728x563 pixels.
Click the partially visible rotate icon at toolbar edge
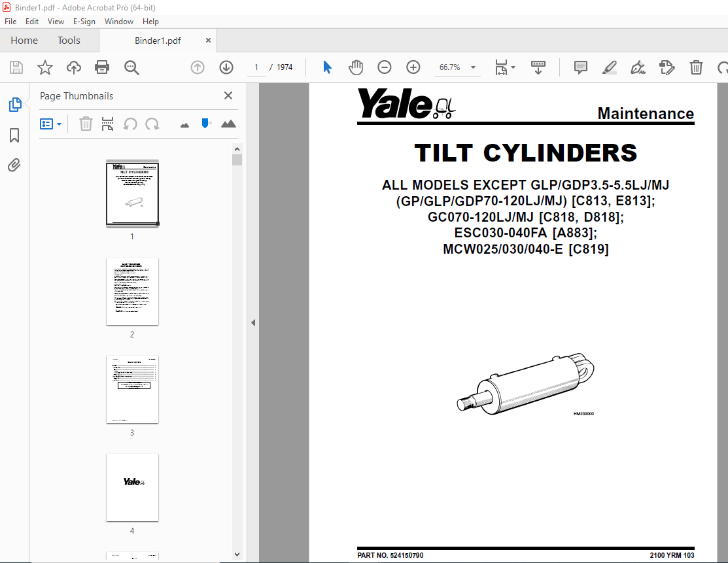click(x=723, y=67)
